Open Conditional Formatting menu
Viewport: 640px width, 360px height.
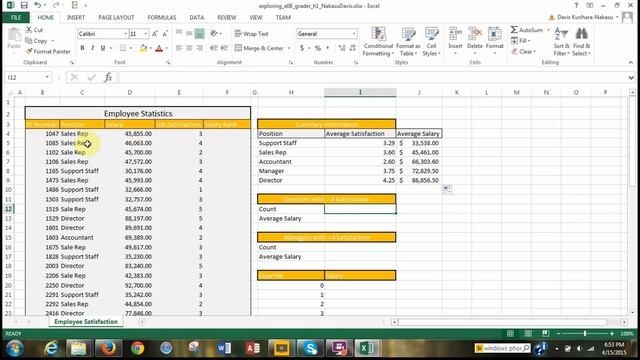pyautogui.click(x=378, y=41)
